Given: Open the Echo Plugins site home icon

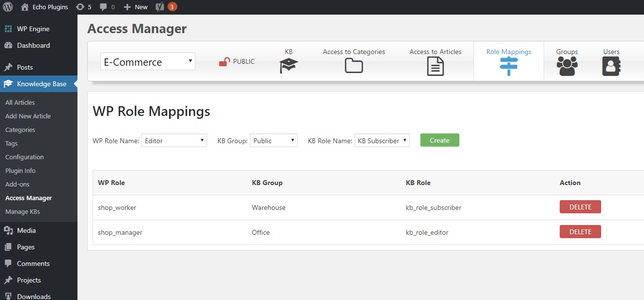Looking at the screenshot, I should (25, 7).
